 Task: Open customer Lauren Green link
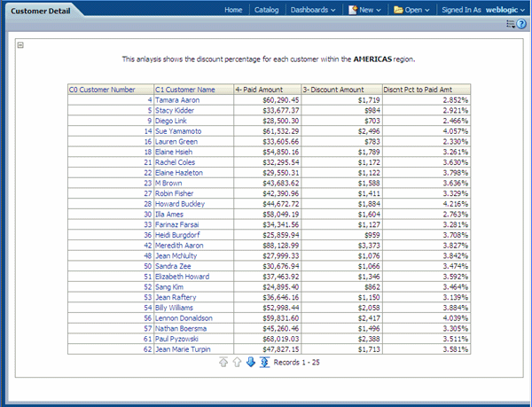click(176, 142)
